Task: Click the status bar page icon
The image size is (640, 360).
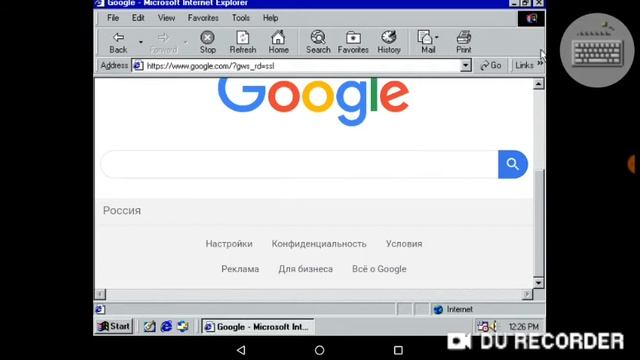Action: coord(100,309)
